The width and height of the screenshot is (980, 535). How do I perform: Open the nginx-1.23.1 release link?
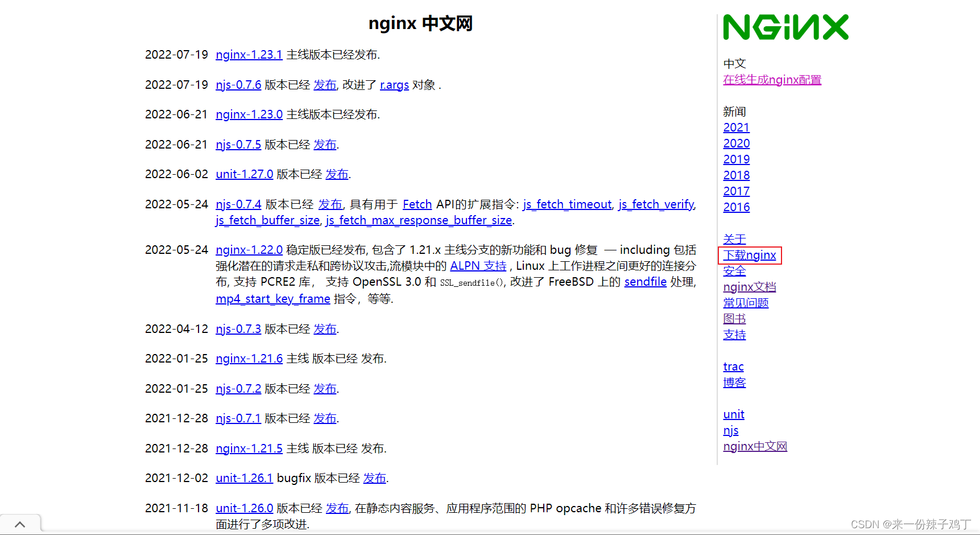coord(249,55)
